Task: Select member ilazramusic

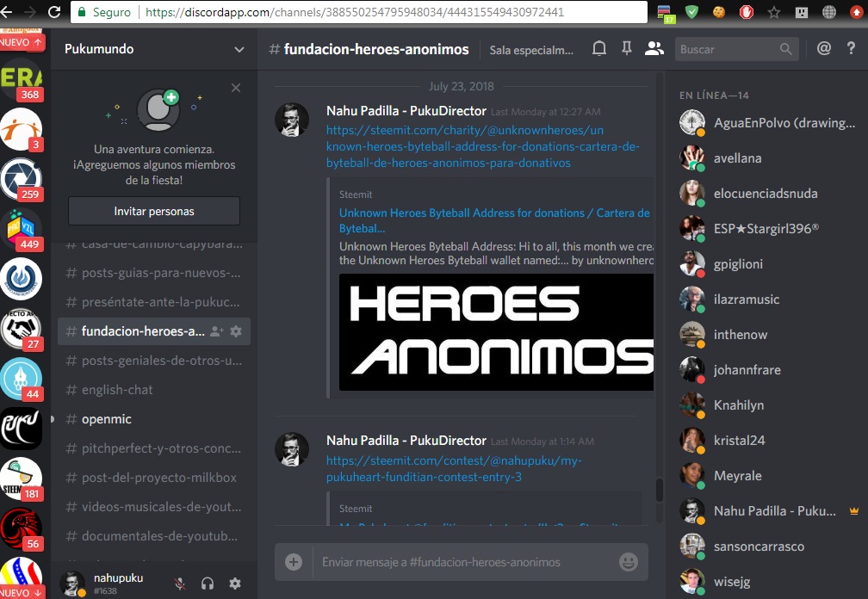Action: tap(766, 299)
